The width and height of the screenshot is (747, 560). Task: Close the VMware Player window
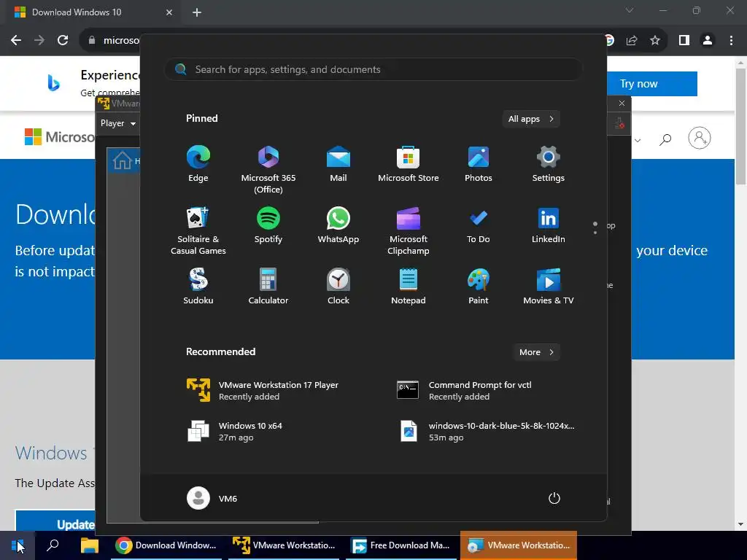tap(622, 104)
